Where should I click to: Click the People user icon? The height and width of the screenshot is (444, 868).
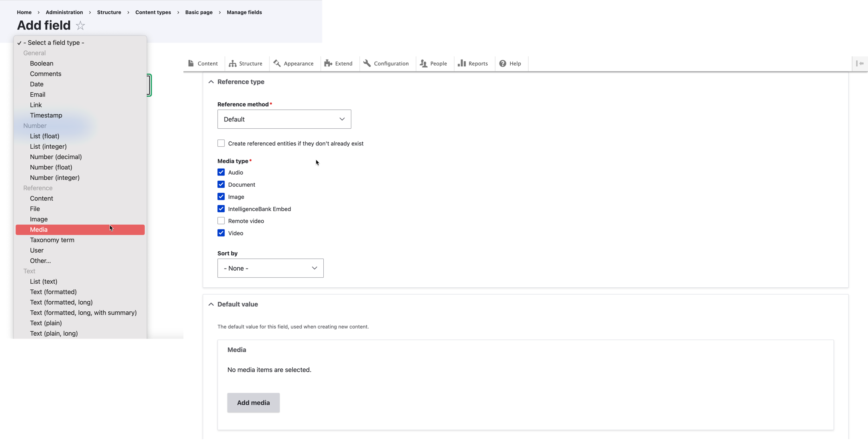tap(424, 63)
